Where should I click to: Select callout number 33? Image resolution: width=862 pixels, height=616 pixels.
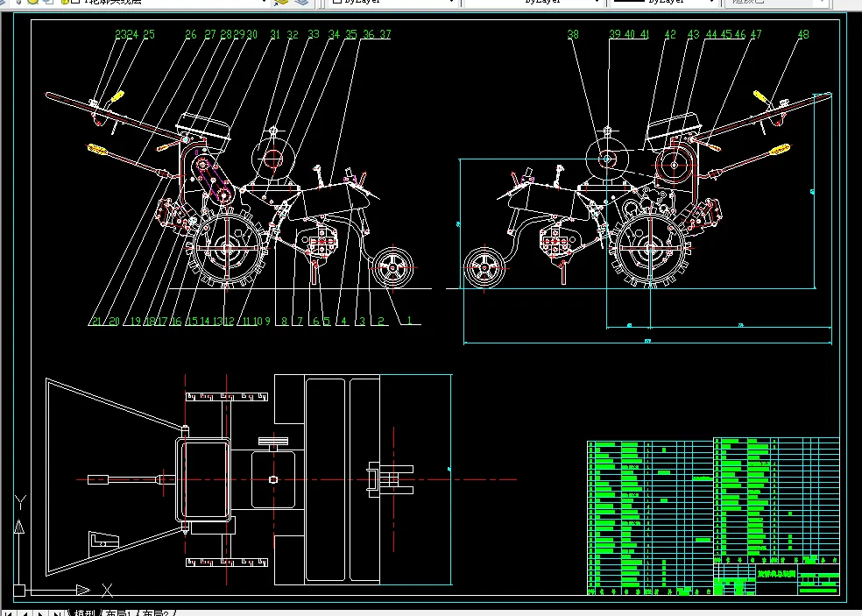coord(314,35)
